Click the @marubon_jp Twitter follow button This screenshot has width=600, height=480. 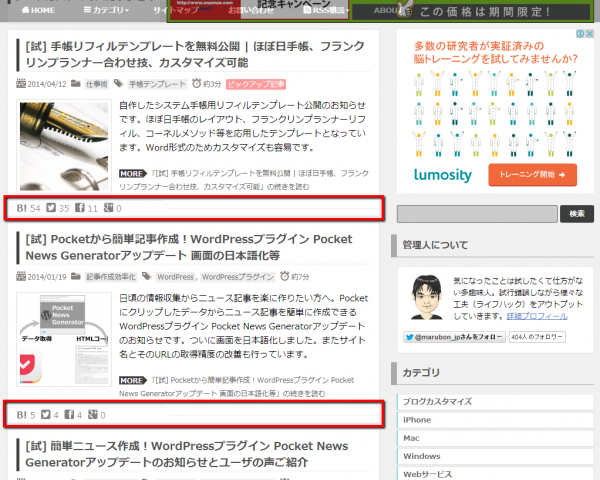[454, 337]
